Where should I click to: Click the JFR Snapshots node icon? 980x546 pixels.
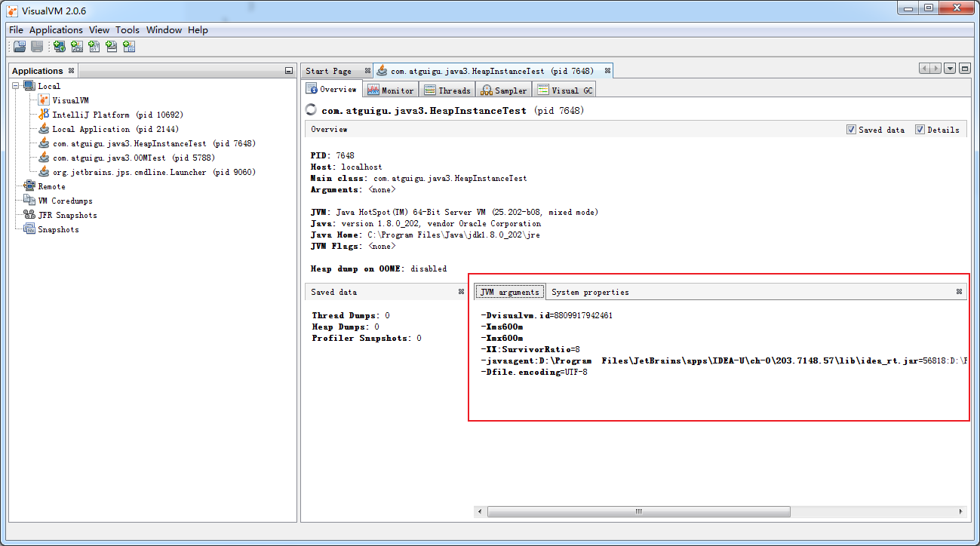(29, 215)
